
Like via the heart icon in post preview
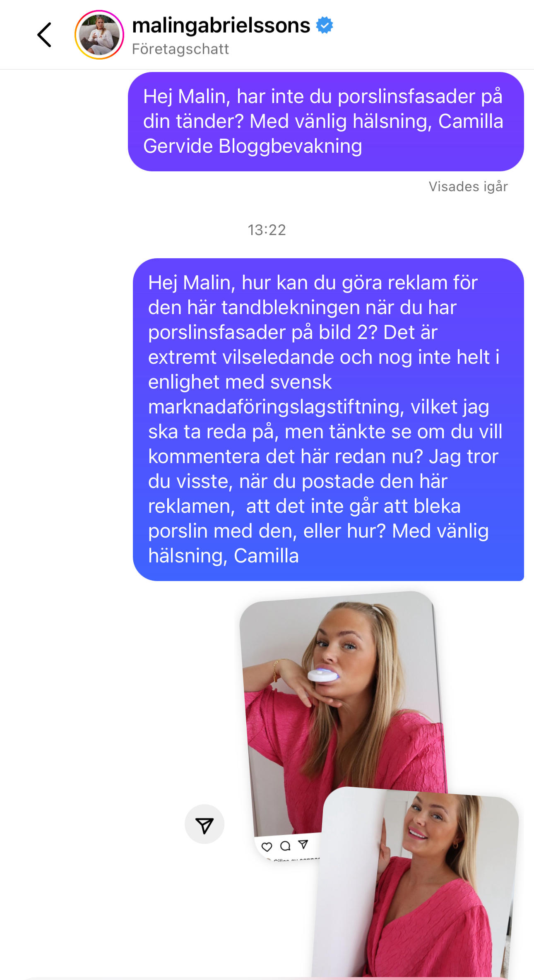267,847
